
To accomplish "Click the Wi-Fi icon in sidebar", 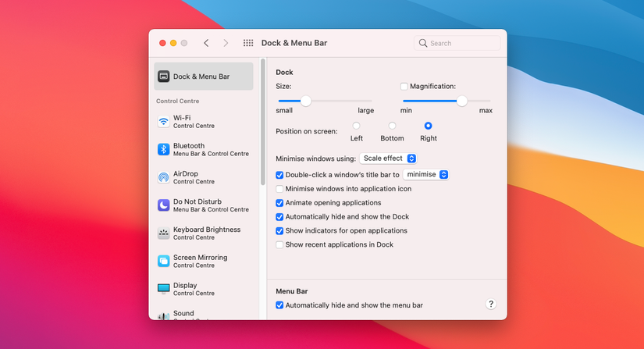I will 163,122.
